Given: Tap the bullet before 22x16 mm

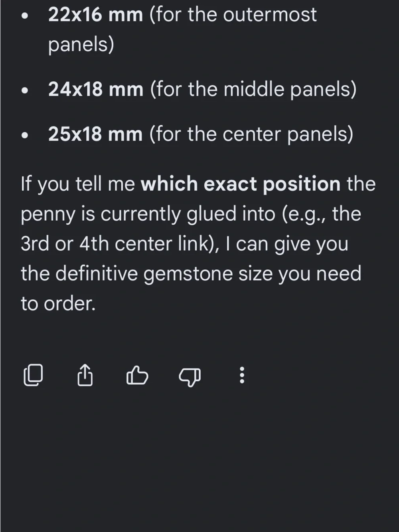Looking at the screenshot, I should [x=25, y=16].
